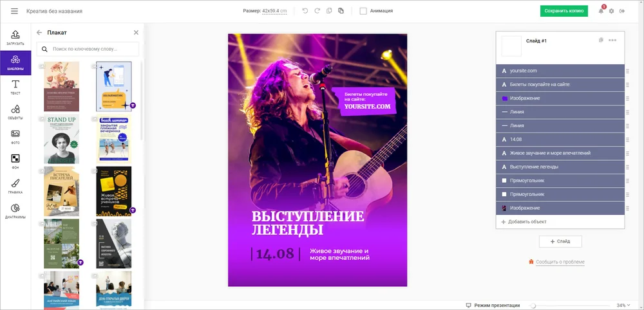The height and width of the screenshot is (310, 644).
Task: Duplicate slide using Слайд #1 copy icon
Action: (601, 40)
